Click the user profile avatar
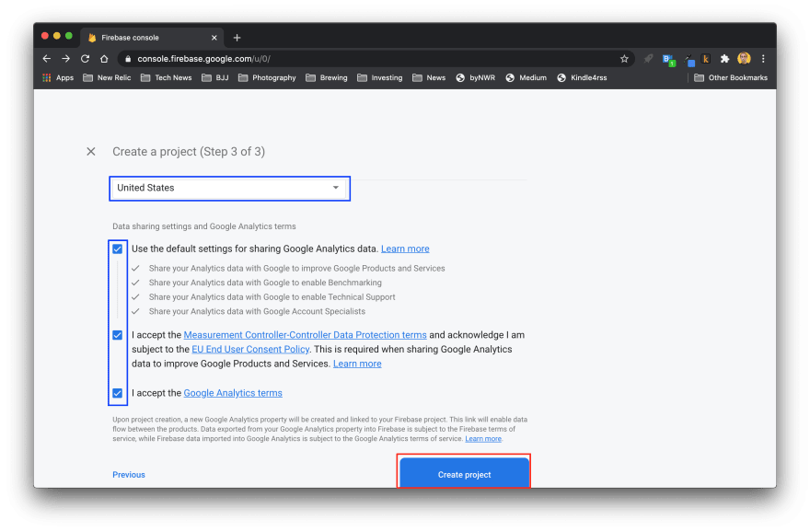The width and height of the screenshot is (810, 532). 744,58
